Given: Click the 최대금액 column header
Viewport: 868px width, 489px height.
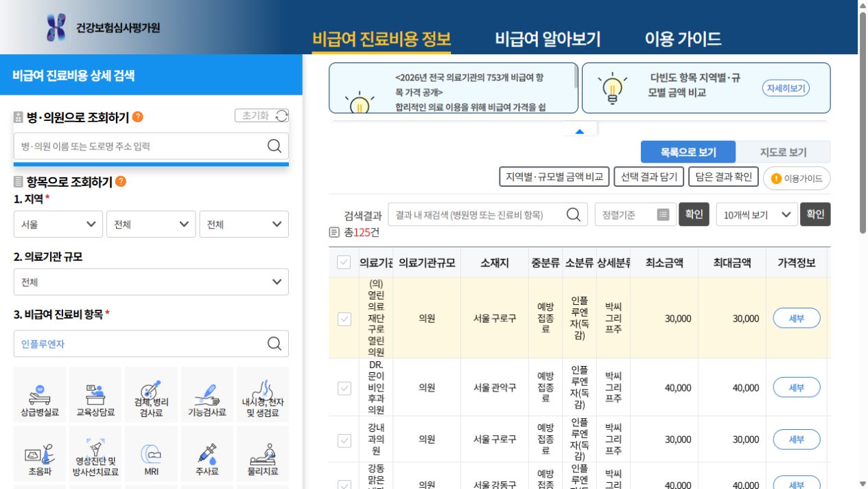Looking at the screenshot, I should tap(732, 262).
